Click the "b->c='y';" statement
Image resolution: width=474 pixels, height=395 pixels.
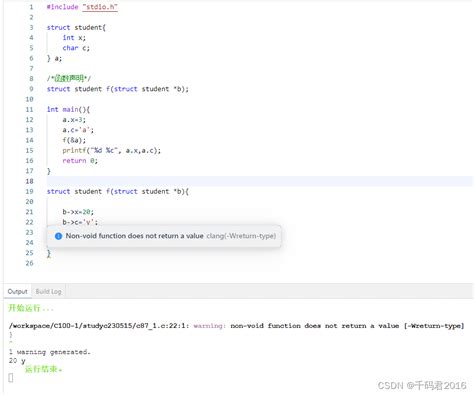coord(80,222)
